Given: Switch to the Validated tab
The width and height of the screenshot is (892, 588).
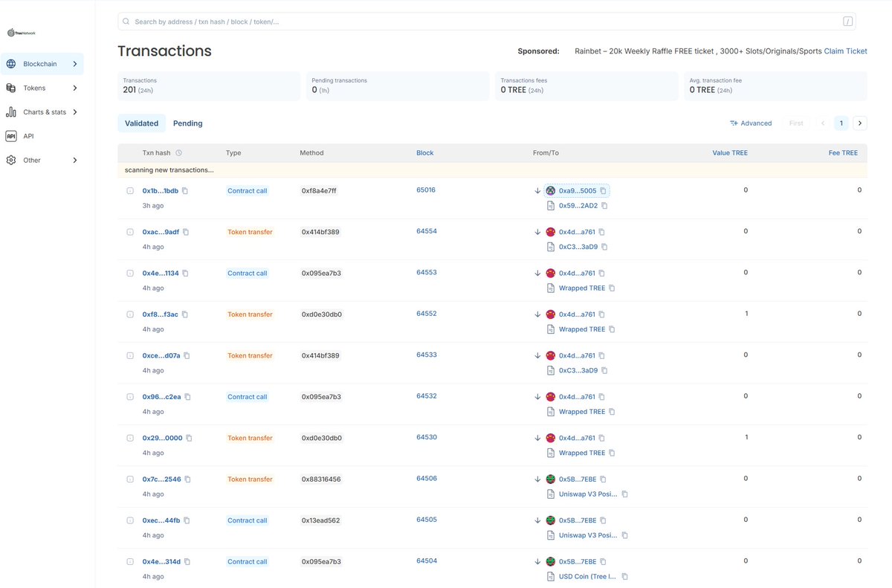Looking at the screenshot, I should [141, 123].
